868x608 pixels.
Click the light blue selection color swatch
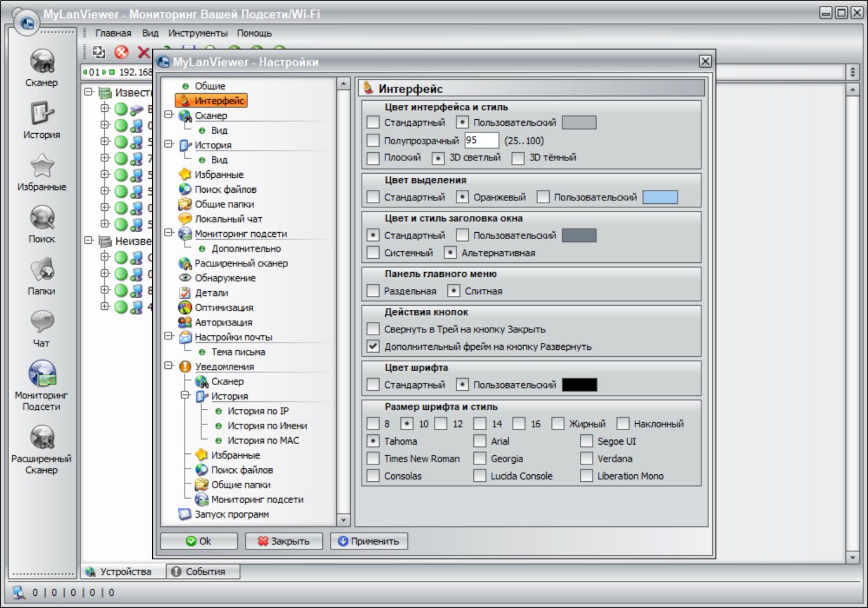click(660, 197)
